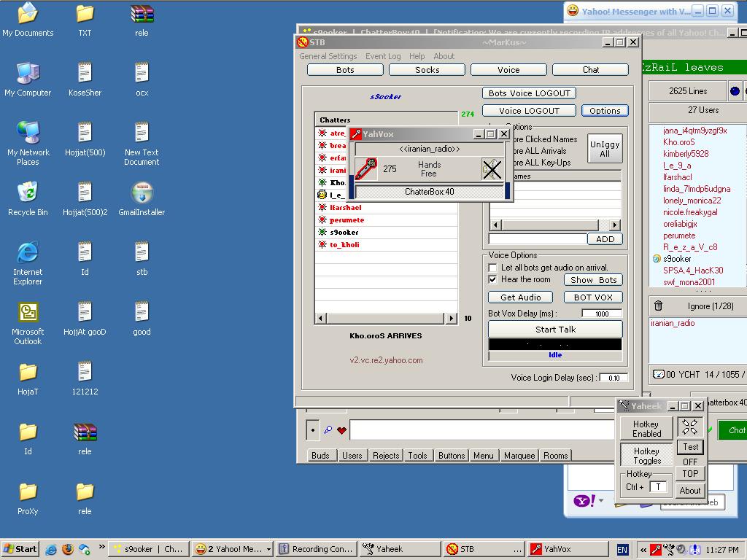Click the Show Bots button
The image size is (747, 560).
[x=594, y=280]
